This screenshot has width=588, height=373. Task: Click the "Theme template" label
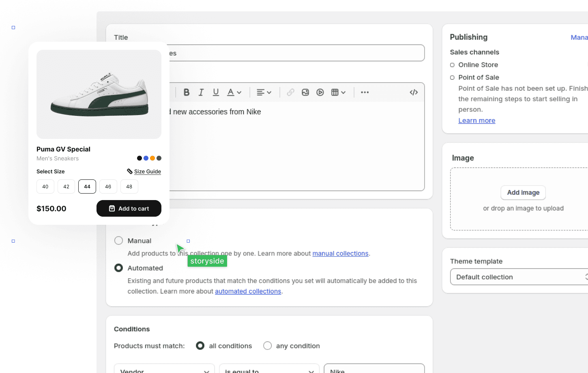click(x=476, y=262)
